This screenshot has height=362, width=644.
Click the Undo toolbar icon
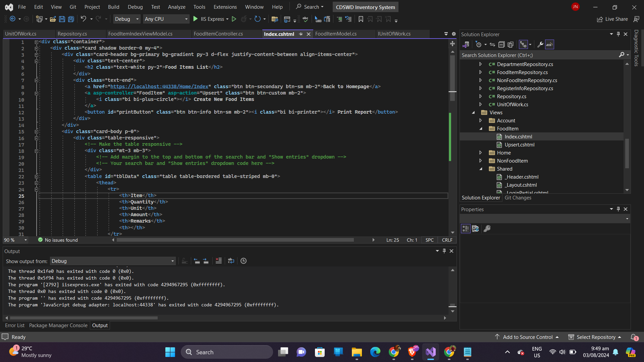83,19
